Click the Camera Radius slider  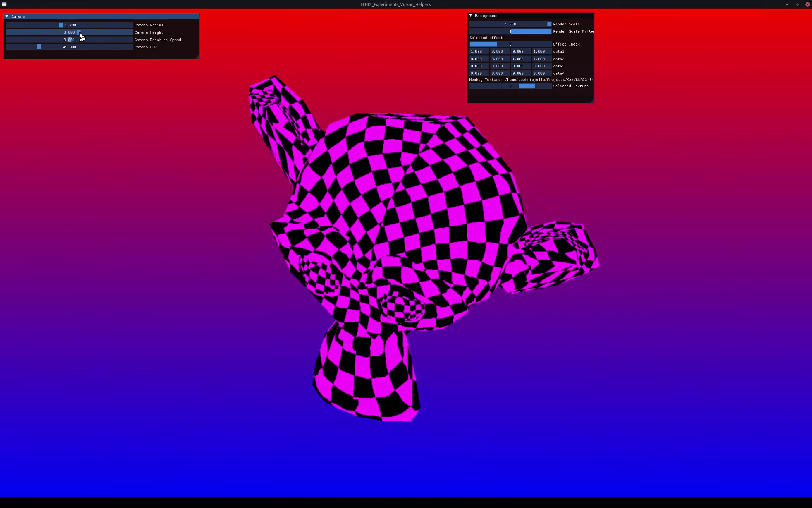[69, 25]
